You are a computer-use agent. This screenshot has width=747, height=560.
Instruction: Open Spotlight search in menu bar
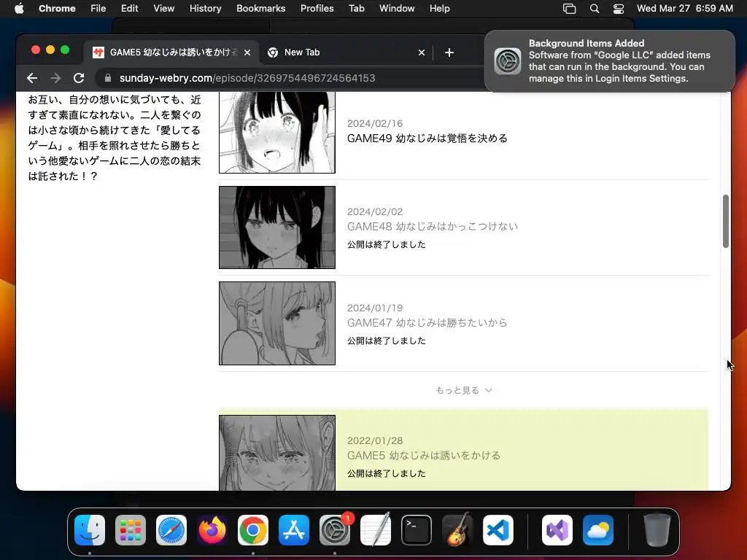[x=595, y=9]
